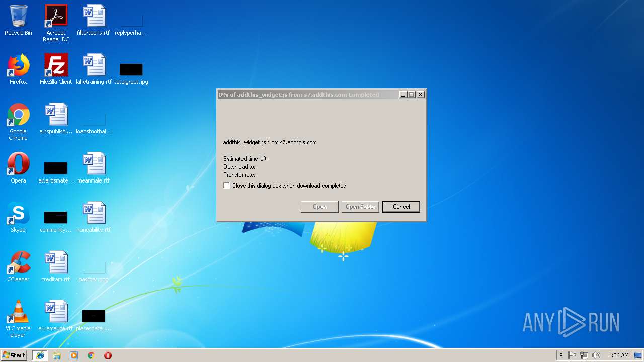Open the Google Chrome desktop shortcut
This screenshot has width=644, height=362.
[18, 121]
